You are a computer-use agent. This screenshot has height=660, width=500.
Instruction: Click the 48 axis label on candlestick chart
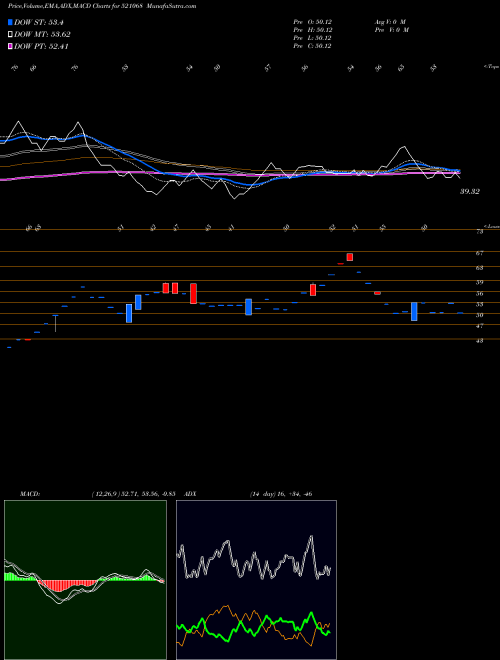tap(480, 341)
